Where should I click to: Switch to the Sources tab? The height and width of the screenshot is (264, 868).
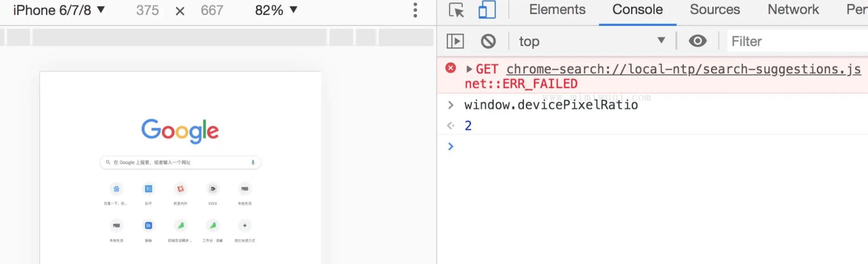[715, 10]
